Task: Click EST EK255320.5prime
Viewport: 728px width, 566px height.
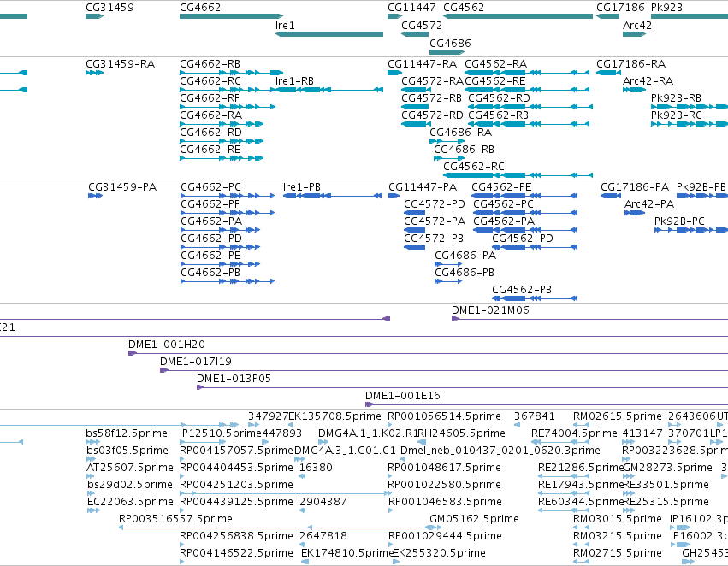Action: [x=395, y=562]
